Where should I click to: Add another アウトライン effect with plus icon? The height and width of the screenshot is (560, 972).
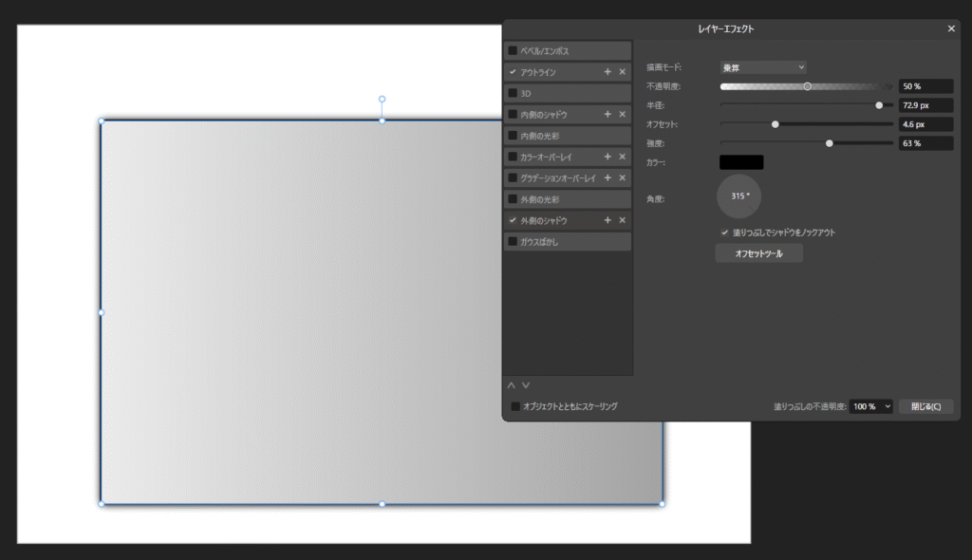tap(607, 72)
